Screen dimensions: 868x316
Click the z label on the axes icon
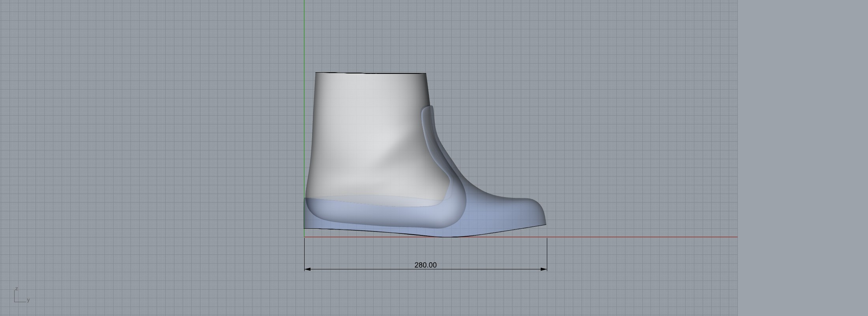pos(17,289)
